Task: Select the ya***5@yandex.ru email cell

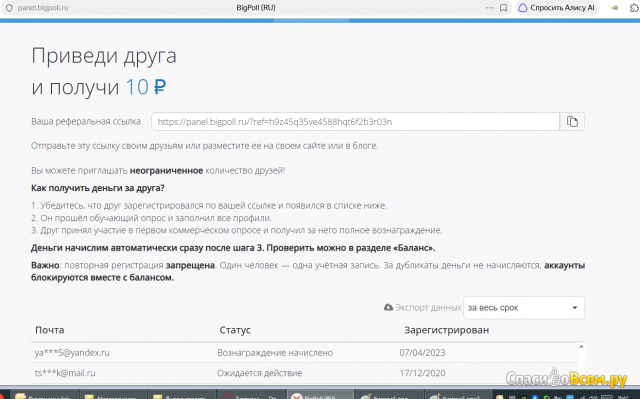Action: (x=72, y=352)
